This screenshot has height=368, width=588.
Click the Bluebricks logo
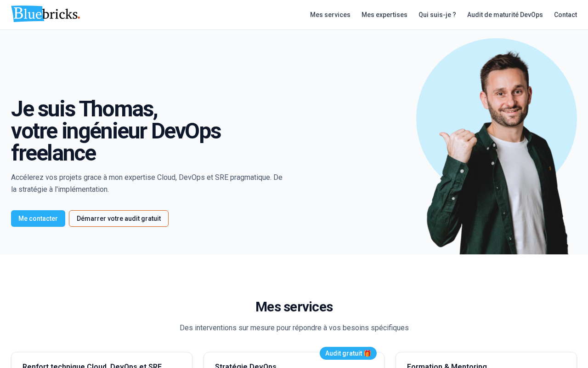(45, 14)
